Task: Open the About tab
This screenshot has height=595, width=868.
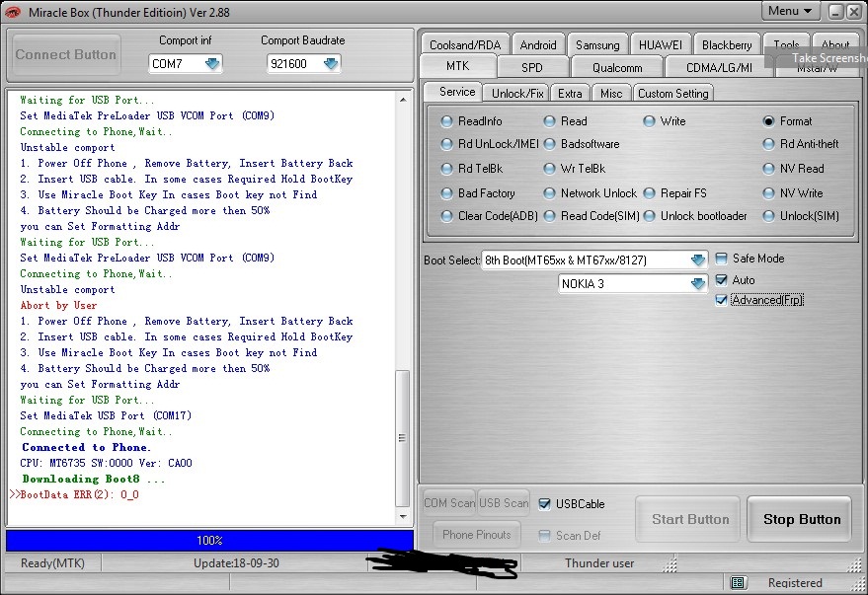Action: coord(835,43)
